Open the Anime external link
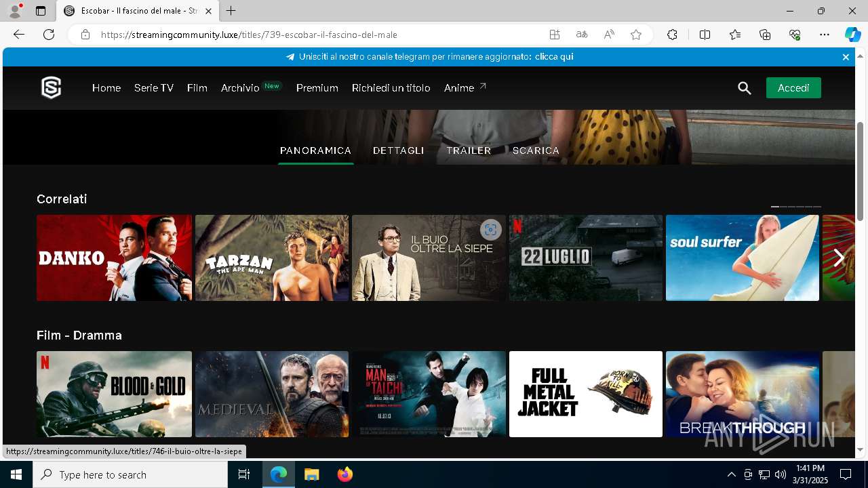Image resolution: width=868 pixels, height=488 pixels. [465, 87]
